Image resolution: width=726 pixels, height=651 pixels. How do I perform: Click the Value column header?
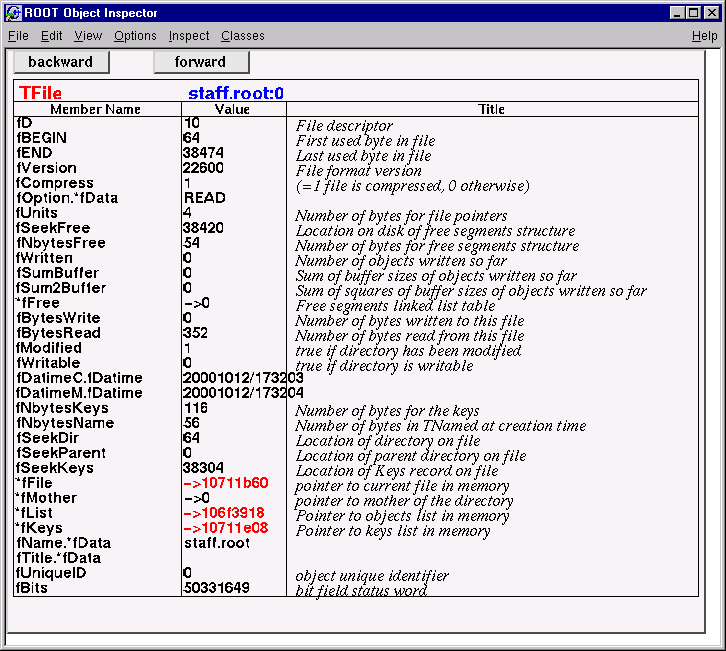232,109
